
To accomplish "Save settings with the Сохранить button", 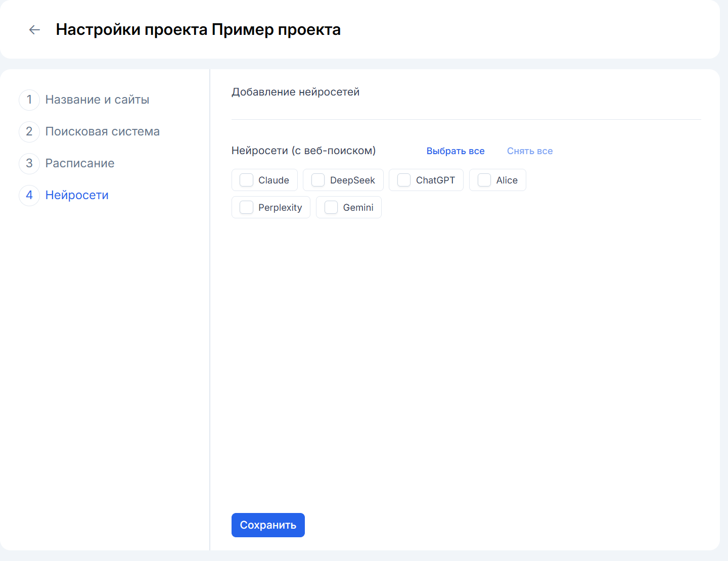I will (268, 525).
